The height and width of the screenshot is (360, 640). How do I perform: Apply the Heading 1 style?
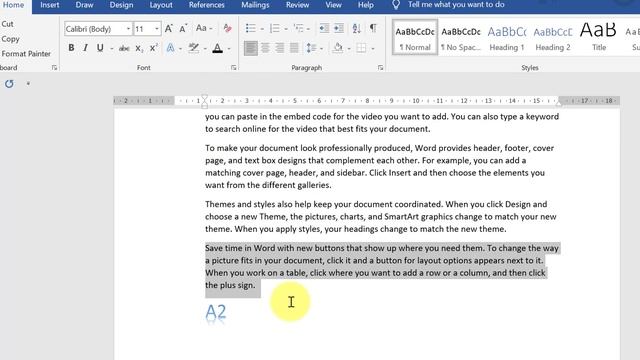tap(507, 37)
